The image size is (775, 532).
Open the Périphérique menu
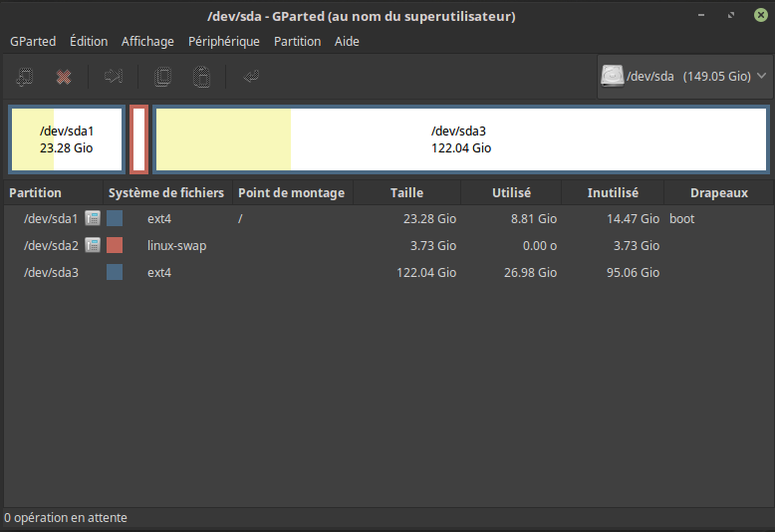224,41
